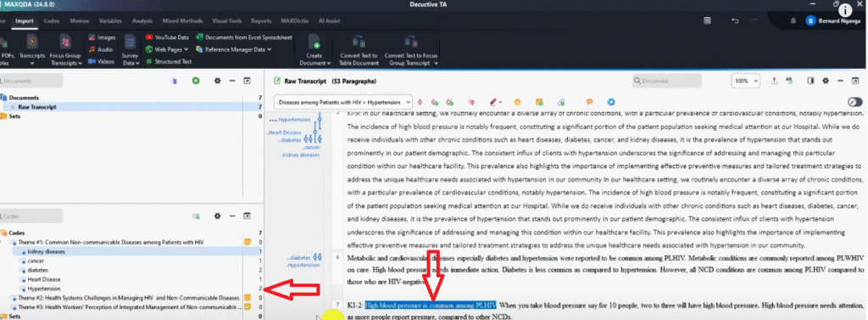Select the Hypertension code

pos(44,289)
